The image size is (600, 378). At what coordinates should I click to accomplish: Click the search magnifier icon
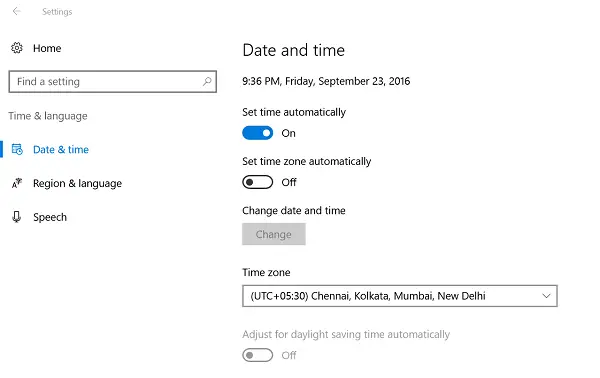click(207, 81)
